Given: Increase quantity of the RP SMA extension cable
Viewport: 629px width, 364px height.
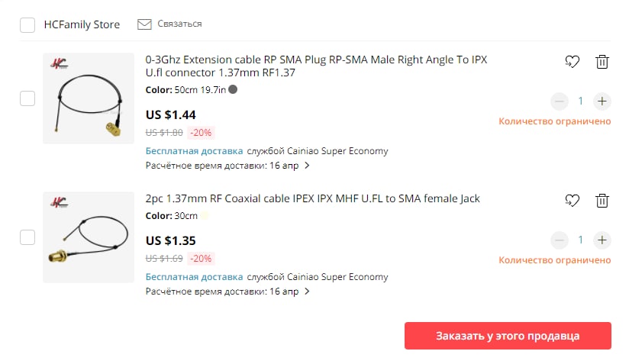Looking at the screenshot, I should (x=602, y=101).
